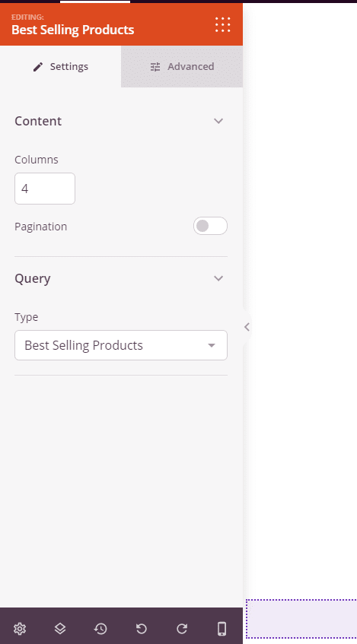The image size is (357, 644).
Task: Collapse the sidebar panel arrow handle
Action: point(247,327)
